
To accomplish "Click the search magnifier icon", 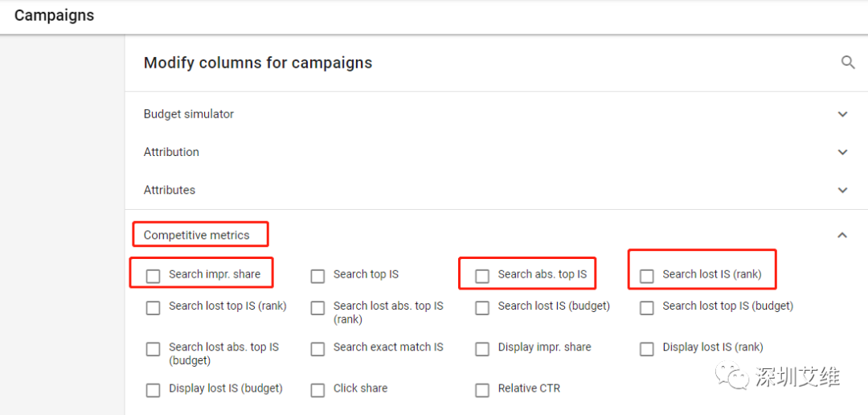I will [x=848, y=63].
